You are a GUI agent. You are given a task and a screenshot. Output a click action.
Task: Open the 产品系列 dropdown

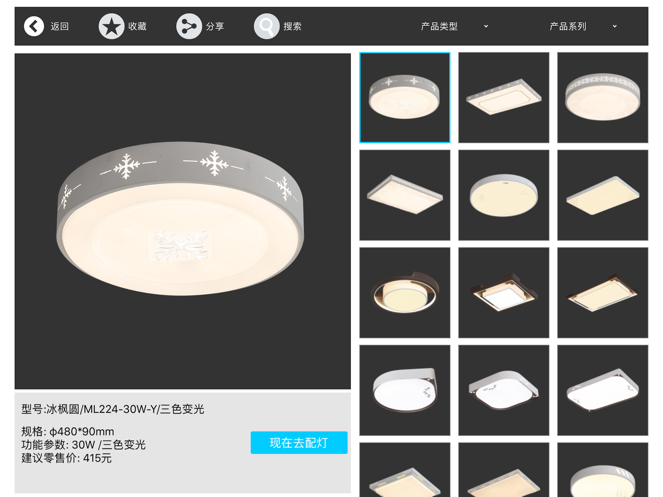(583, 26)
